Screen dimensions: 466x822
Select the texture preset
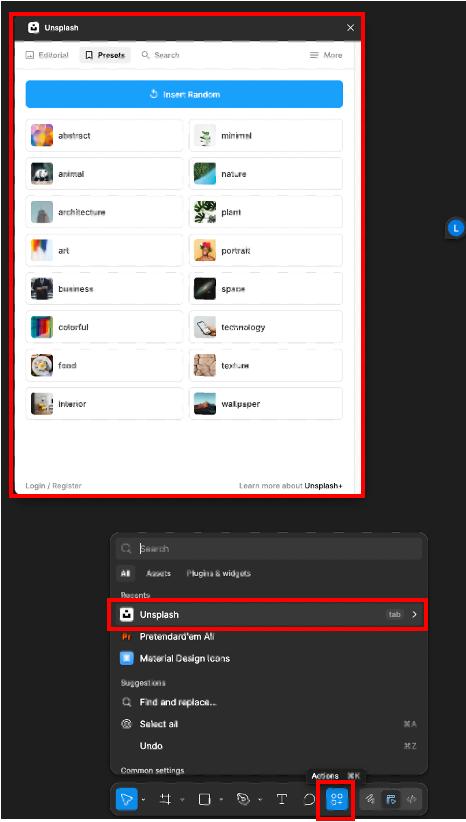tap(266, 365)
